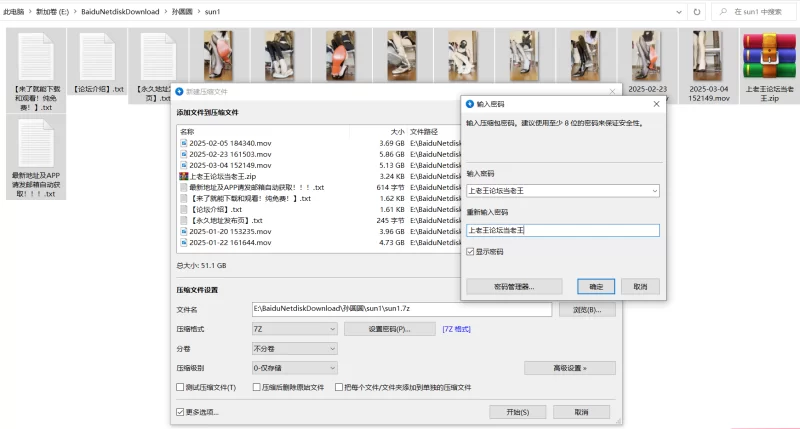Click 取消 in the 输入密码 dialog
Image resolution: width=800 pixels, height=429 pixels.
640,287
